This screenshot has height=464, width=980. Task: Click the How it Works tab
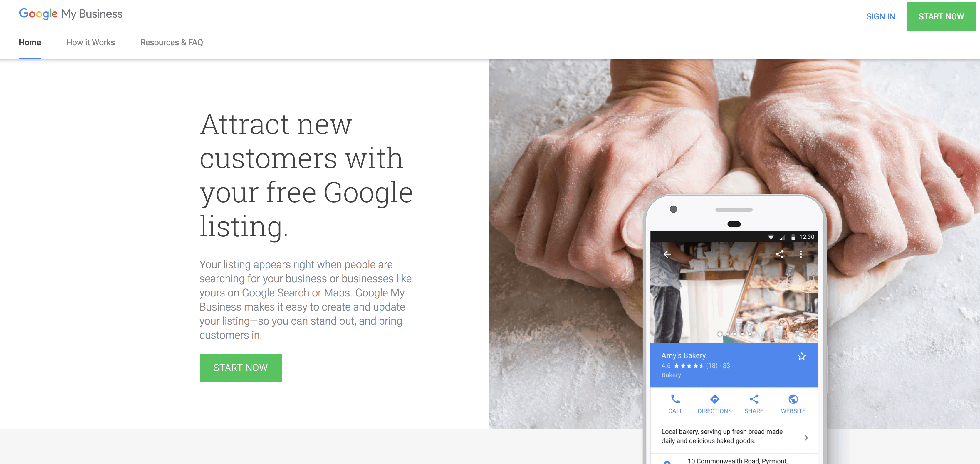pos(90,43)
